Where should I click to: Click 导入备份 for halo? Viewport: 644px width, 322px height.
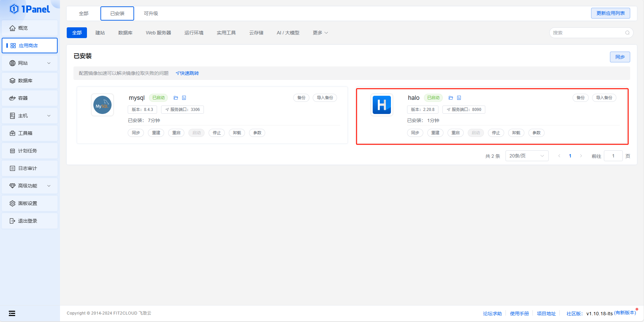pyautogui.click(x=604, y=98)
